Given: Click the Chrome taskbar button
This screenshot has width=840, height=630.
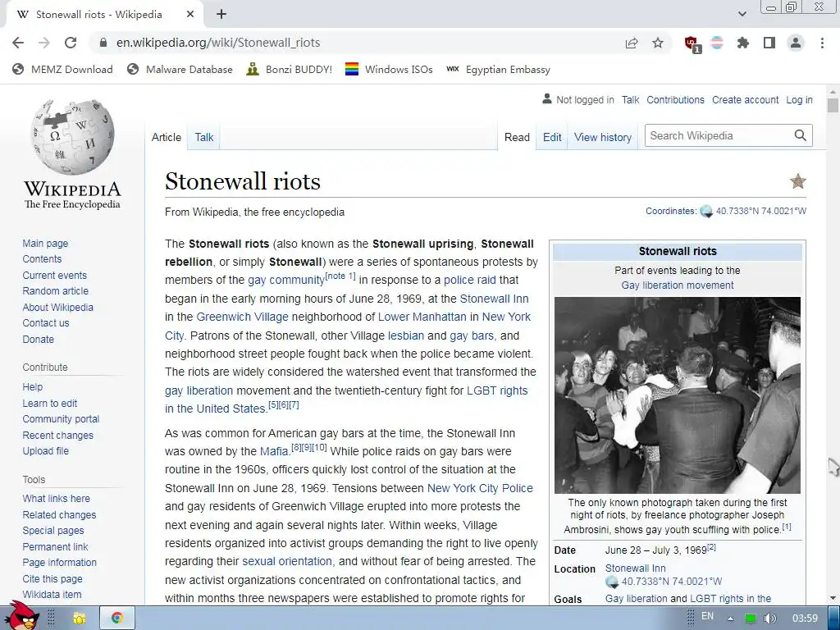Looking at the screenshot, I should 117,619.
